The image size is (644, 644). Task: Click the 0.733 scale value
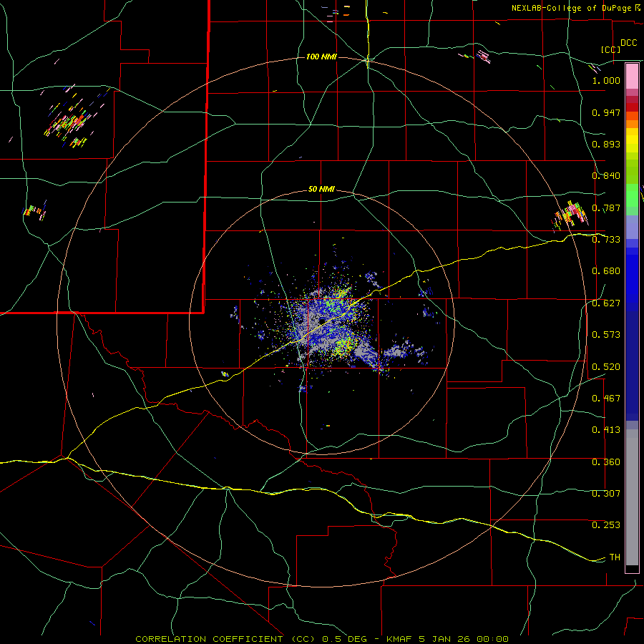(606, 240)
